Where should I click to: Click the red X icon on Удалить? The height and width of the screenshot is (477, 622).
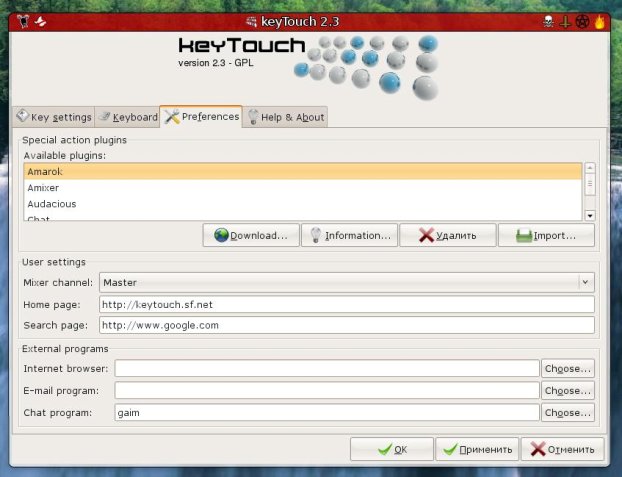pyautogui.click(x=426, y=235)
